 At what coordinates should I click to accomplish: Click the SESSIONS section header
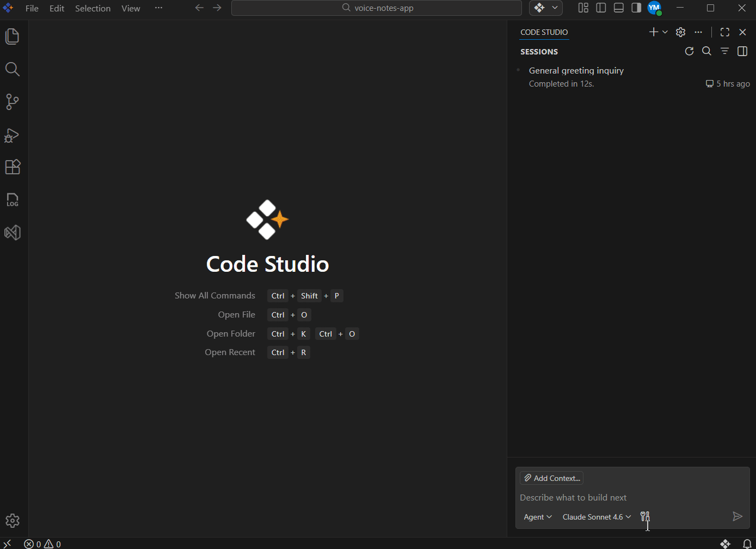click(x=539, y=52)
